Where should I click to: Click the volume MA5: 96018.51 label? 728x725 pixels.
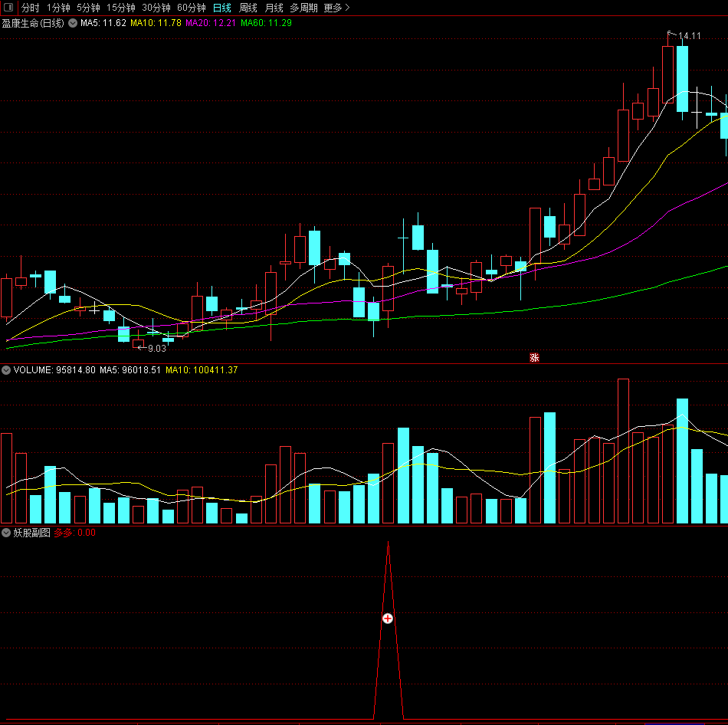pyautogui.click(x=130, y=370)
